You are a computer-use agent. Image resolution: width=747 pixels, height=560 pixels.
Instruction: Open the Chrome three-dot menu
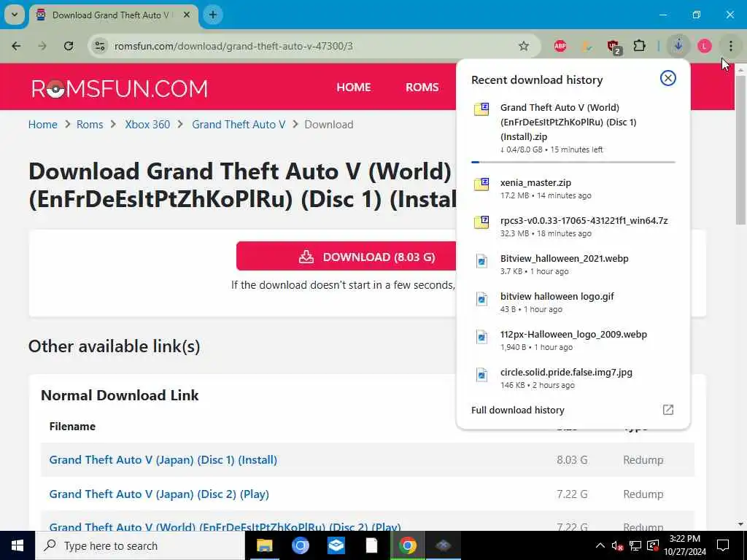click(x=730, y=46)
